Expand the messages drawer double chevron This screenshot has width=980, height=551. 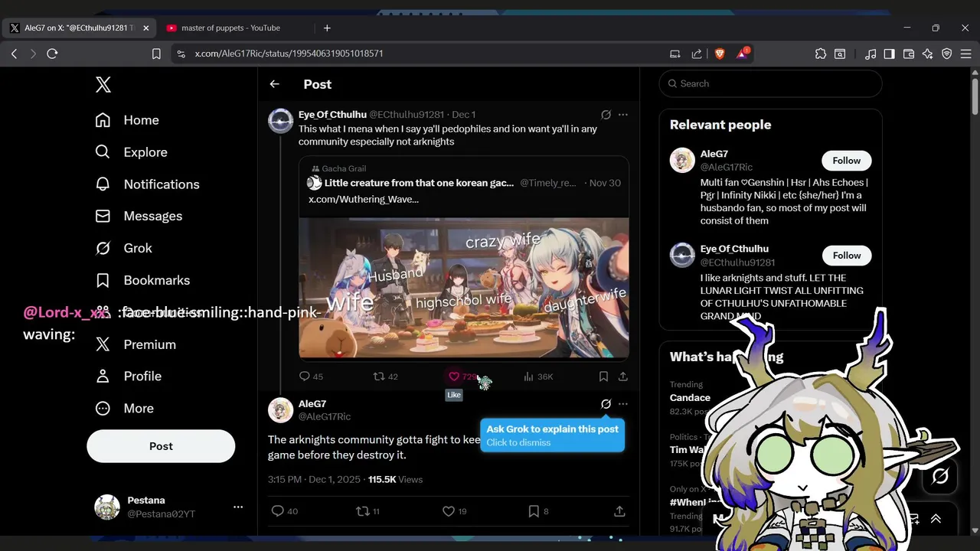(936, 519)
